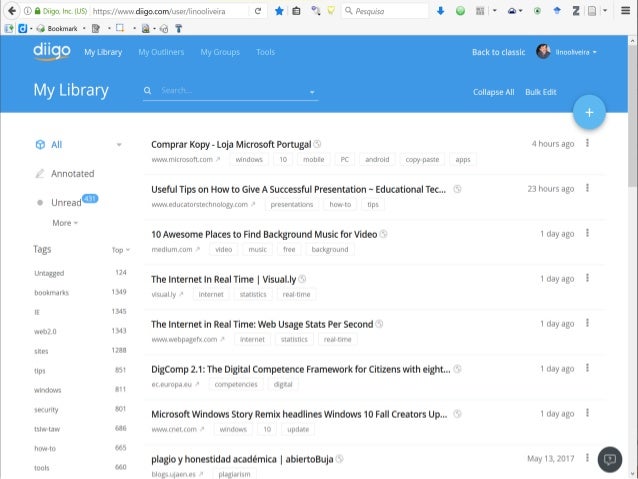Click the user avatar picture
This screenshot has height=479, width=638.
click(x=543, y=52)
